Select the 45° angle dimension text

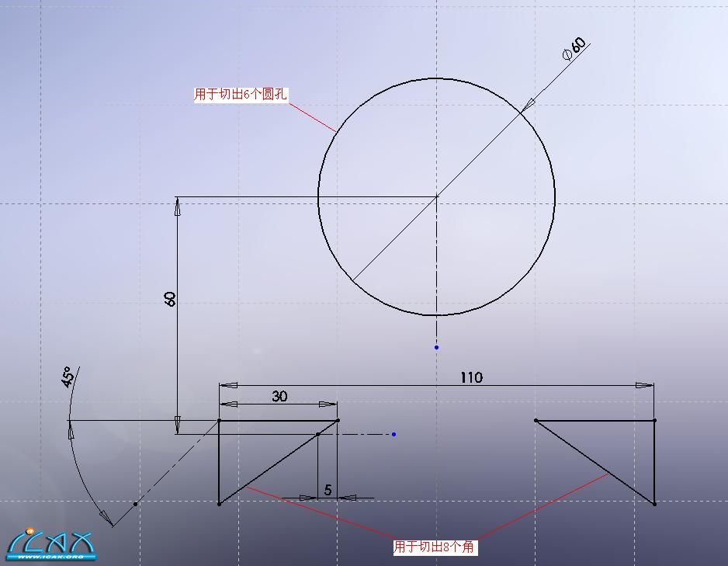68,377
